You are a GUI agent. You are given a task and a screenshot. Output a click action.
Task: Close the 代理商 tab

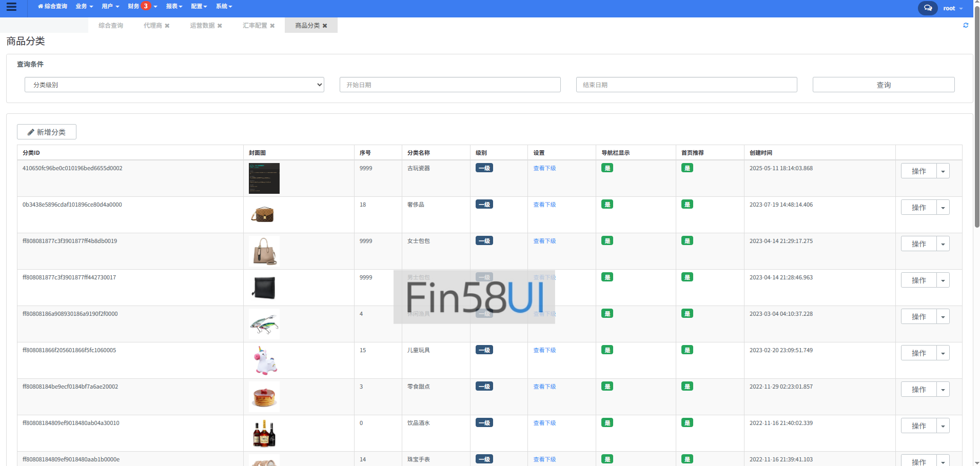point(167,26)
